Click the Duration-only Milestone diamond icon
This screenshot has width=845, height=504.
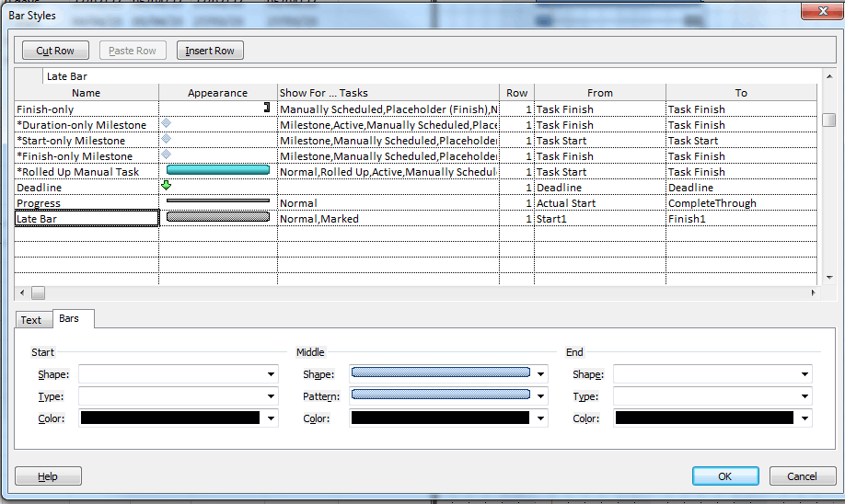pos(167,123)
